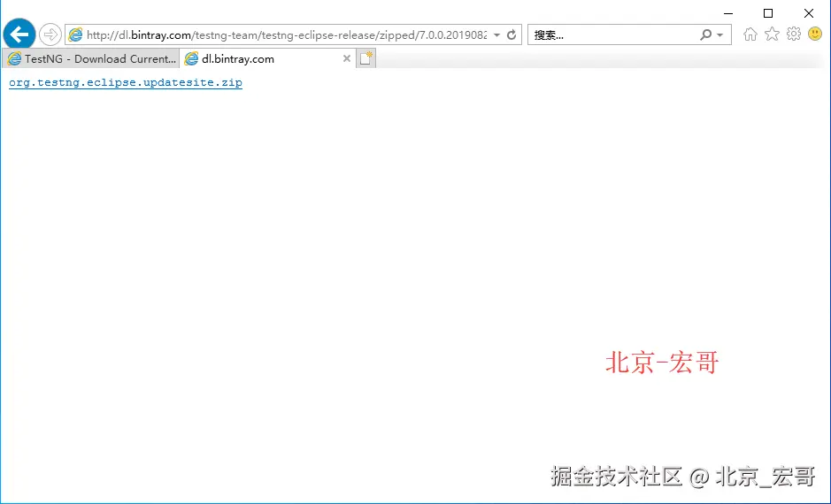This screenshot has width=831, height=504.
Task: Switch to the TestNG - Download Current tab
Action: coord(90,58)
